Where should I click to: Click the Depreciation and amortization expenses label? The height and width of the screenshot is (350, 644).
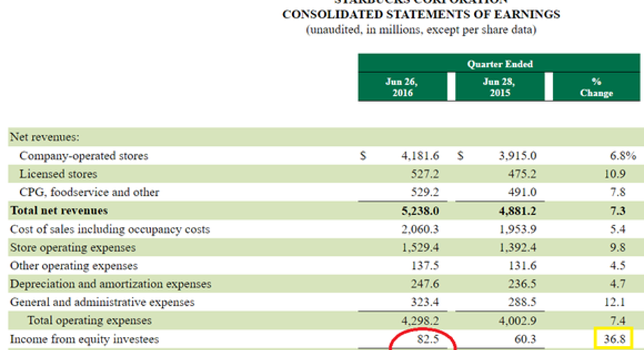111,284
